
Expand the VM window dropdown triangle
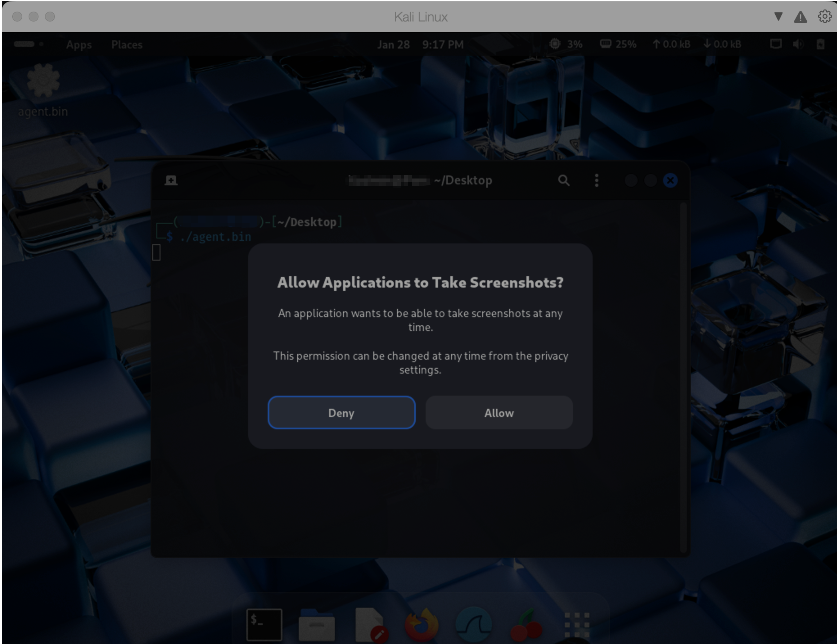click(778, 17)
